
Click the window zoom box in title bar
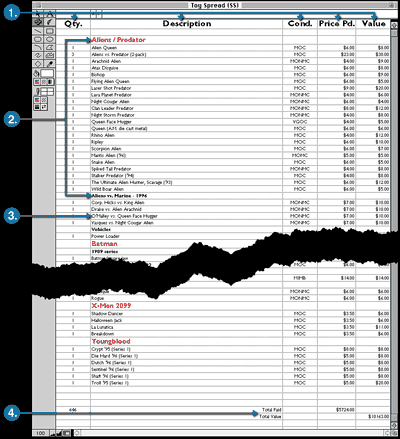[391, 5]
